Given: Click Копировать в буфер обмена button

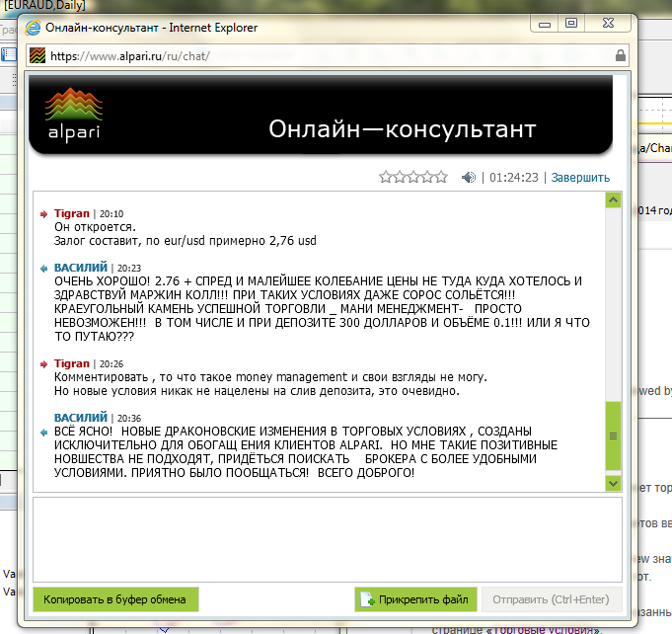Looking at the screenshot, I should coord(115,599).
